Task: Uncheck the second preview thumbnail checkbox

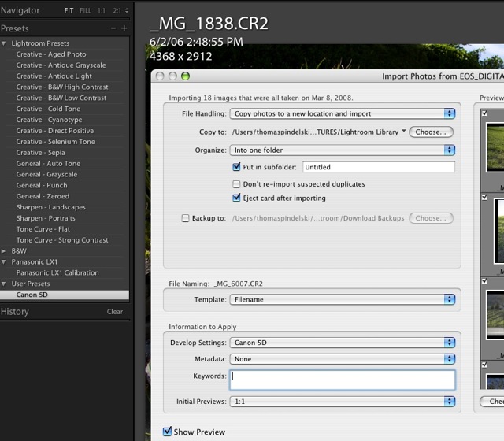Action: [485, 197]
